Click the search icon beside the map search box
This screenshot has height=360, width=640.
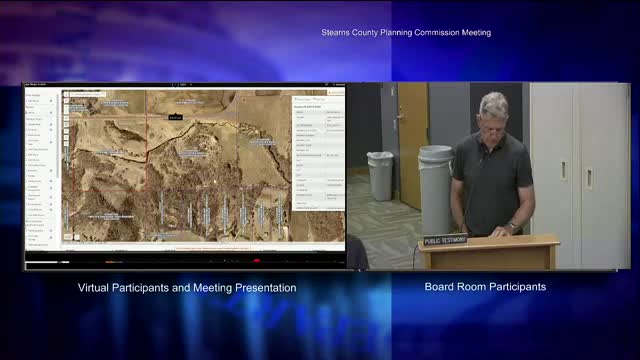[x=104, y=94]
